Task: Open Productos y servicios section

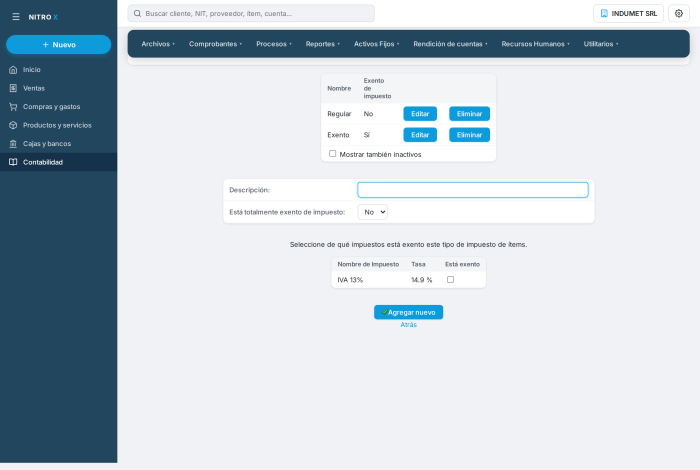Action: pyautogui.click(x=58, y=125)
